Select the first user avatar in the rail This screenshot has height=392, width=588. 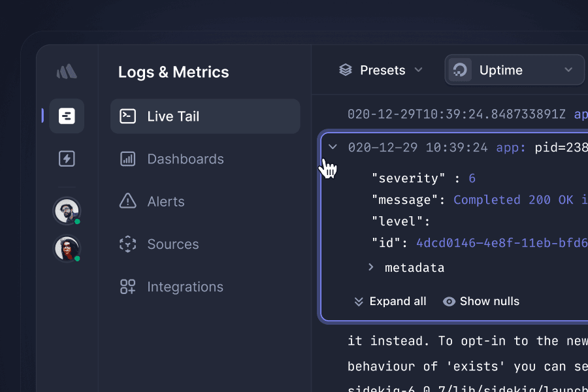tap(67, 211)
